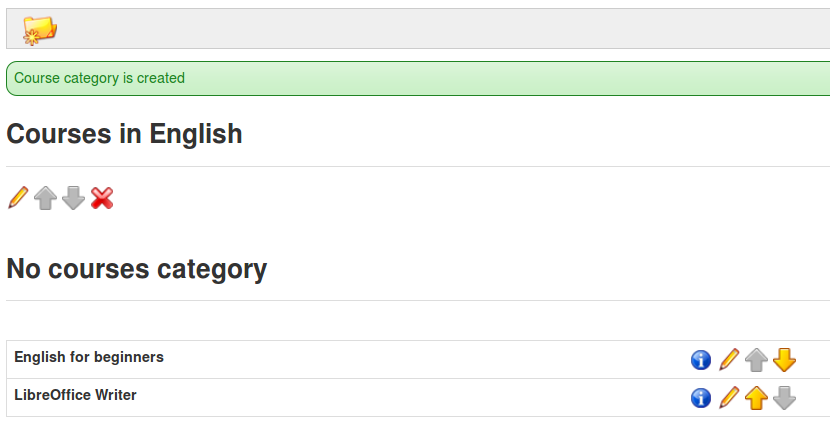This screenshot has width=830, height=429.
Task: Click gray down arrow for LibreOffice Writer
Action: [x=784, y=398]
